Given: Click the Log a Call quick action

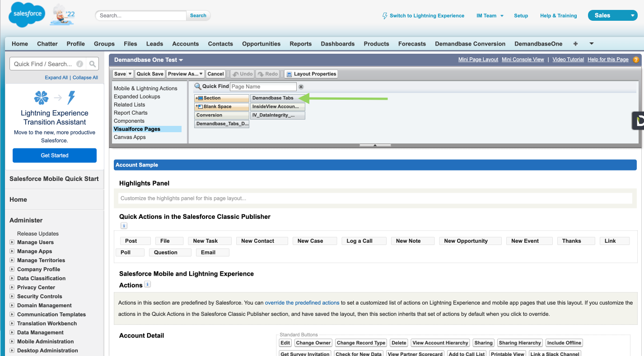Looking at the screenshot, I should (x=364, y=241).
